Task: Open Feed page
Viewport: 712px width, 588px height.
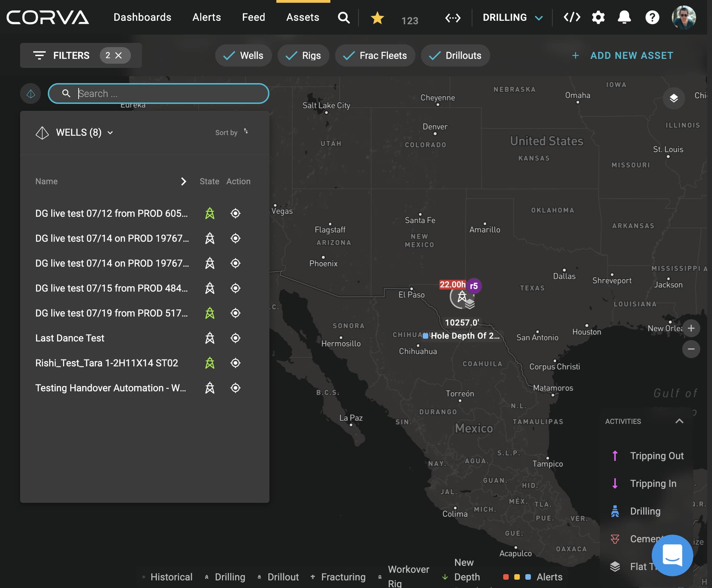Action: click(254, 17)
